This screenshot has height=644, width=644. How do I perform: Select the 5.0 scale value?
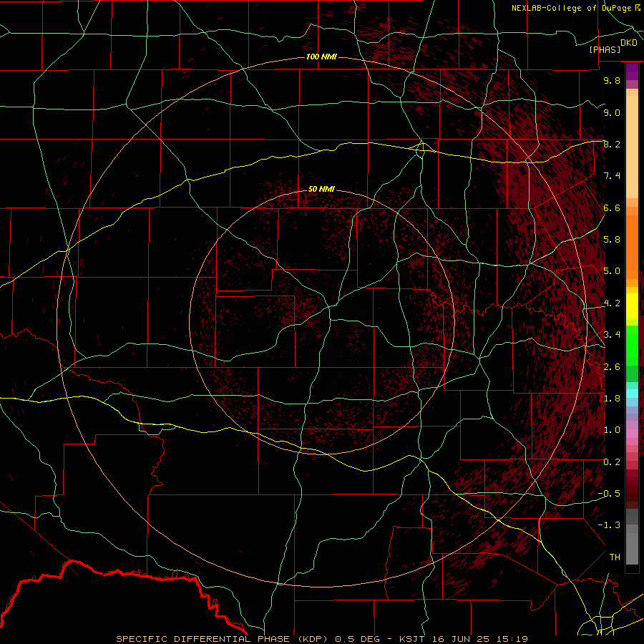[x=612, y=271]
